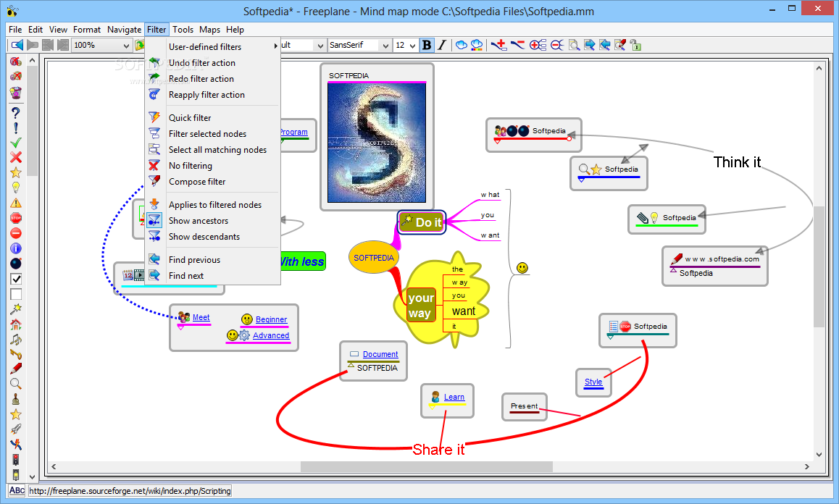Add the red cross icon from the sidebar
Image resolution: width=839 pixels, height=504 pixels.
click(x=15, y=156)
